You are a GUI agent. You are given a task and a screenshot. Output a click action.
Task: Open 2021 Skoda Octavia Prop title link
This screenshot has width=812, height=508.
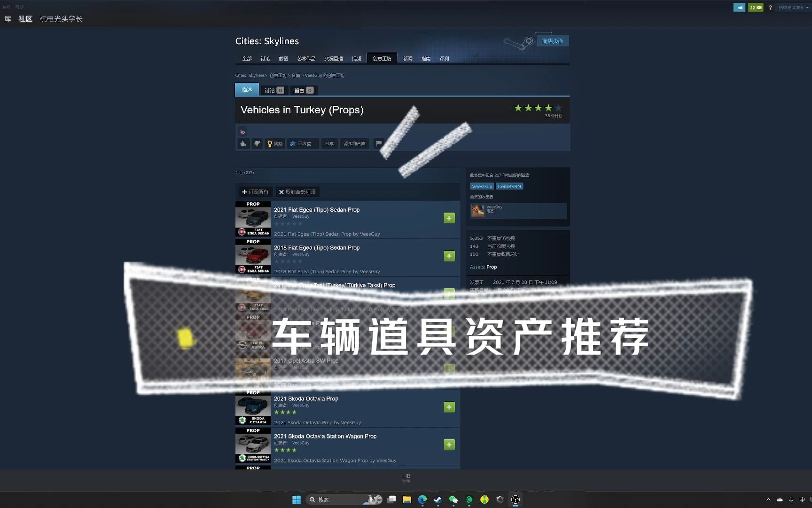(306, 398)
